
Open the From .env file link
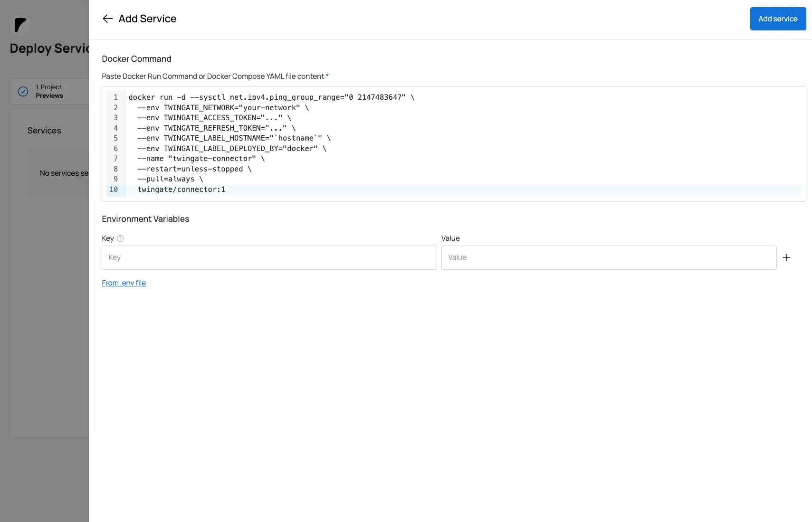[x=124, y=283]
